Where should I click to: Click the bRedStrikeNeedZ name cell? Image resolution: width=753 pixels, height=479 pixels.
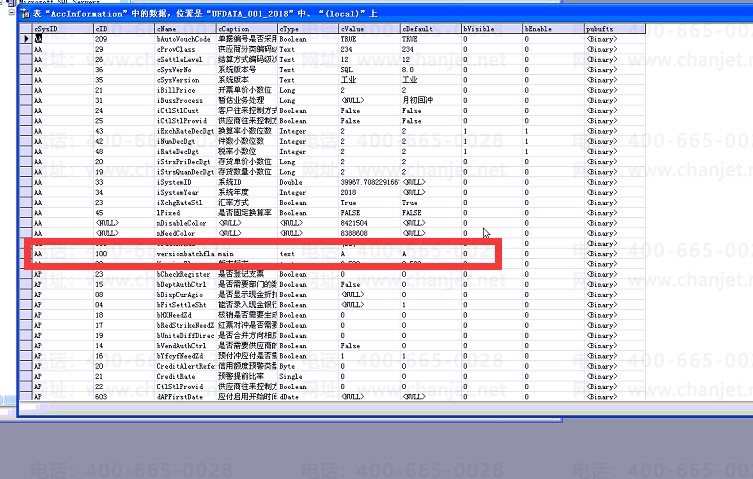(x=186, y=325)
